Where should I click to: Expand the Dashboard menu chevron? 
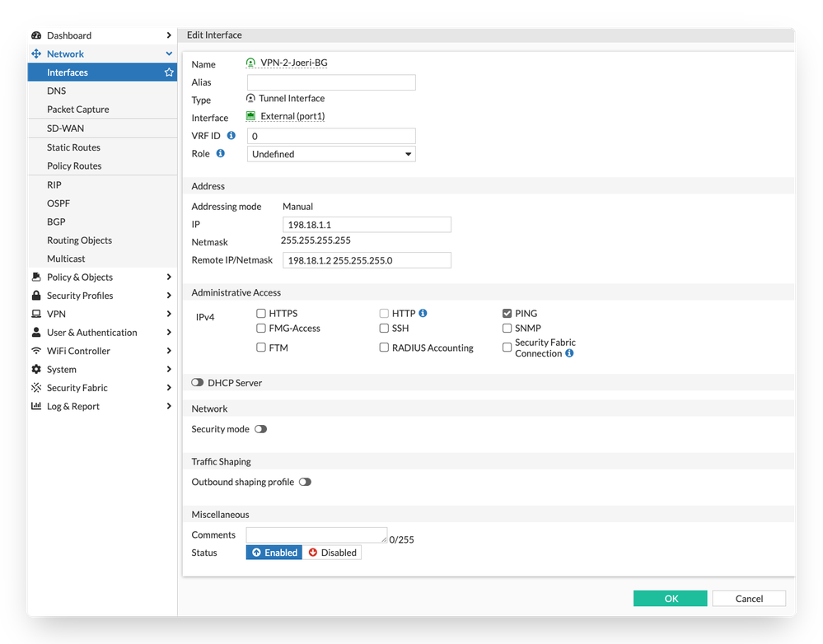tap(169, 35)
